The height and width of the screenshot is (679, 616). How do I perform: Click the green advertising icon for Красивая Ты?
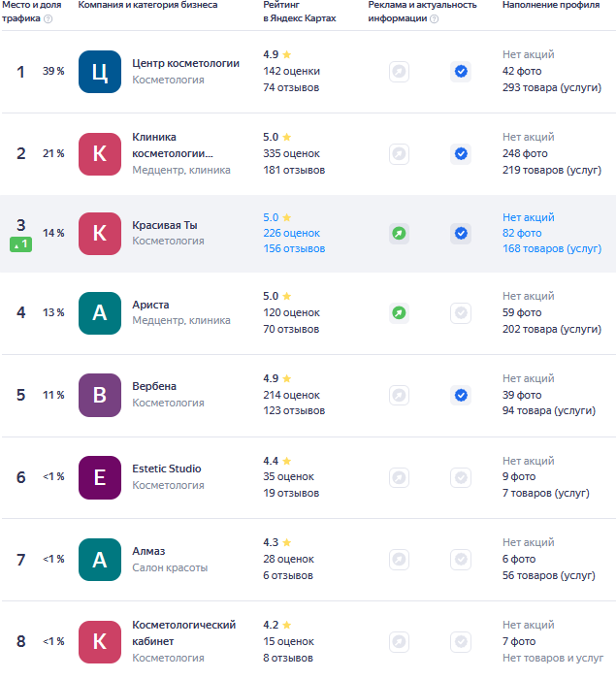coord(399,233)
